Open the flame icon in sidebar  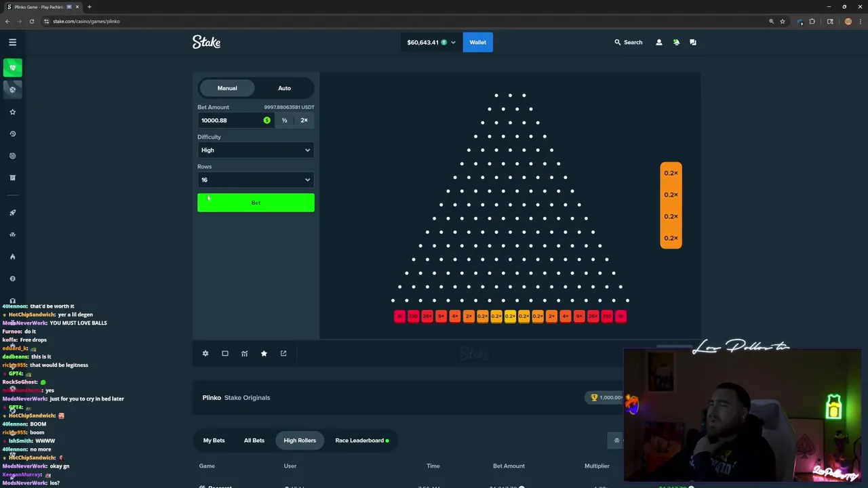coord(12,257)
